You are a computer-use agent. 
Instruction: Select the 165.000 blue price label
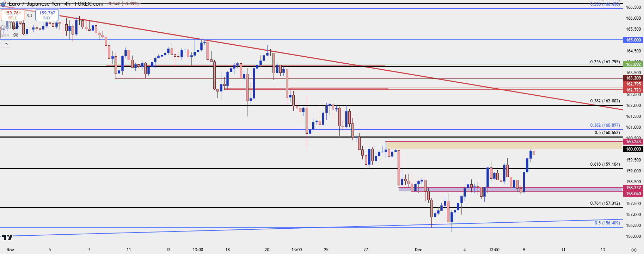(633, 40)
